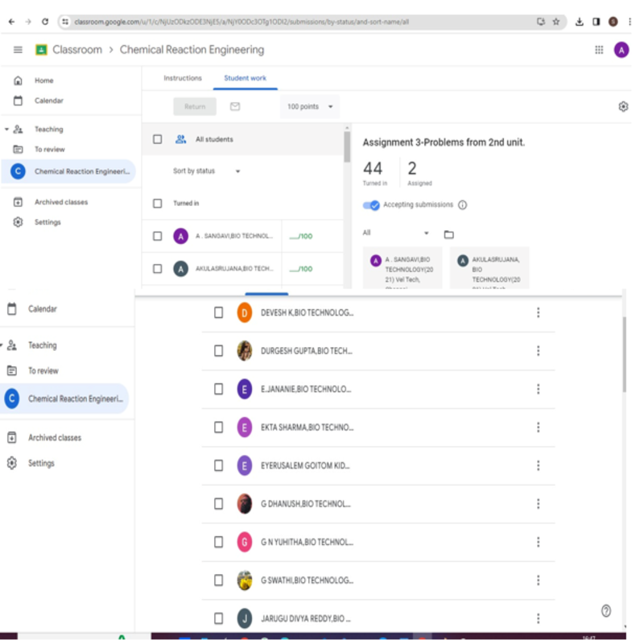Click the email students envelope icon
This screenshot has height=644, width=644.
[x=235, y=106]
